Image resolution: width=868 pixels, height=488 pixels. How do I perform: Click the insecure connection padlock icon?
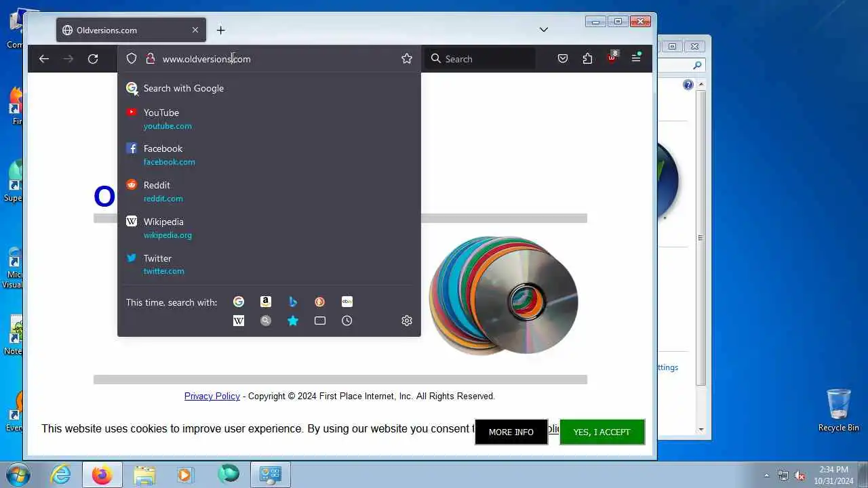click(151, 59)
